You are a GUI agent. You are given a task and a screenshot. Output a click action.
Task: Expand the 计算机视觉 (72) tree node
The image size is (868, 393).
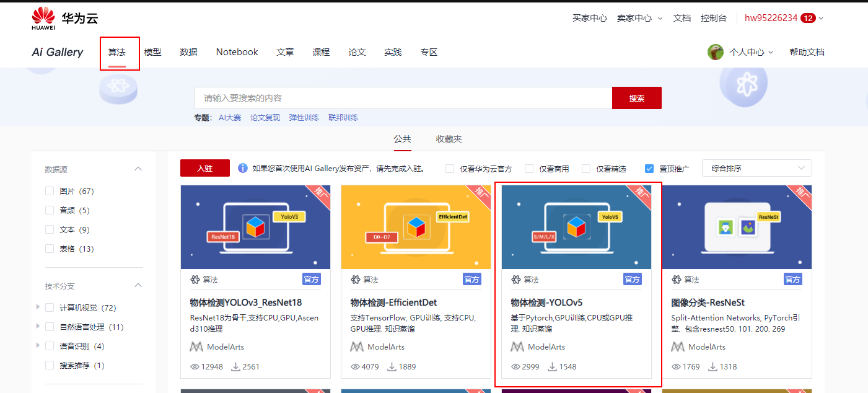click(38, 307)
